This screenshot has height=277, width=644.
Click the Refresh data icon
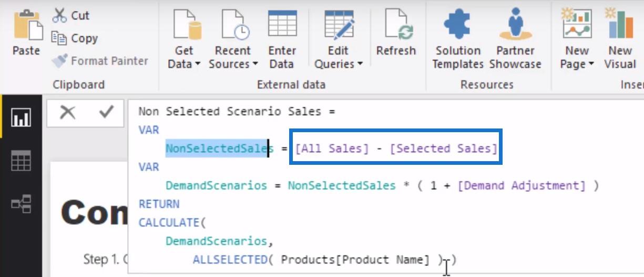coord(396,24)
